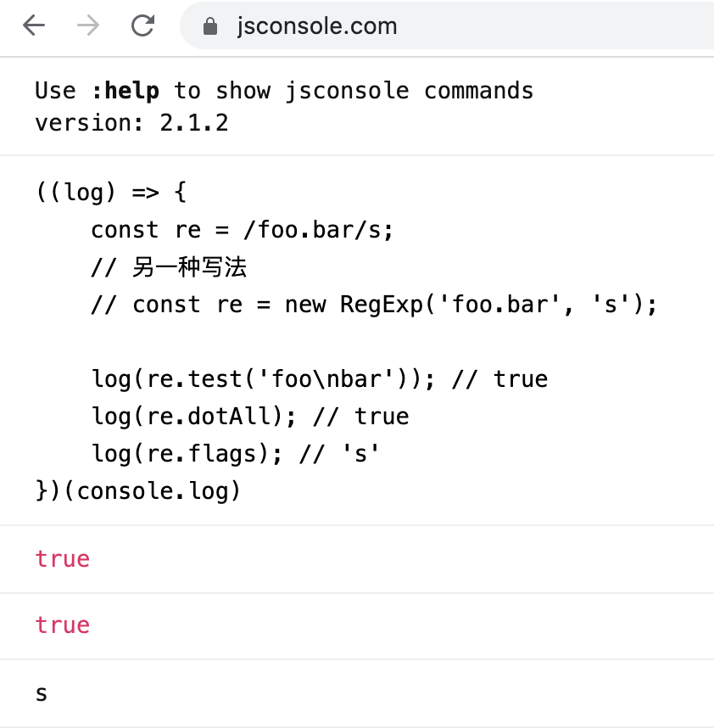The height and width of the screenshot is (728, 714).
Task: Select the second true output row
Action: [357, 625]
